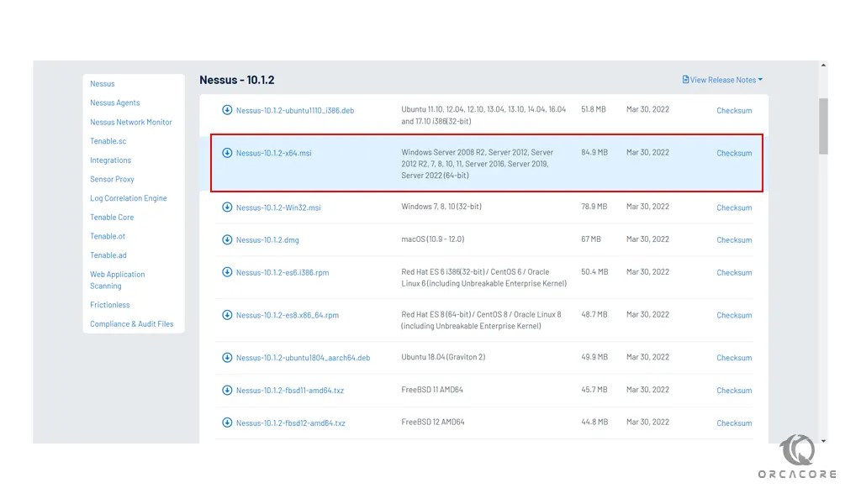Click the download icon for Nessus-10.1.2-Win32.msi
This screenshot has width=861, height=504.
point(227,207)
